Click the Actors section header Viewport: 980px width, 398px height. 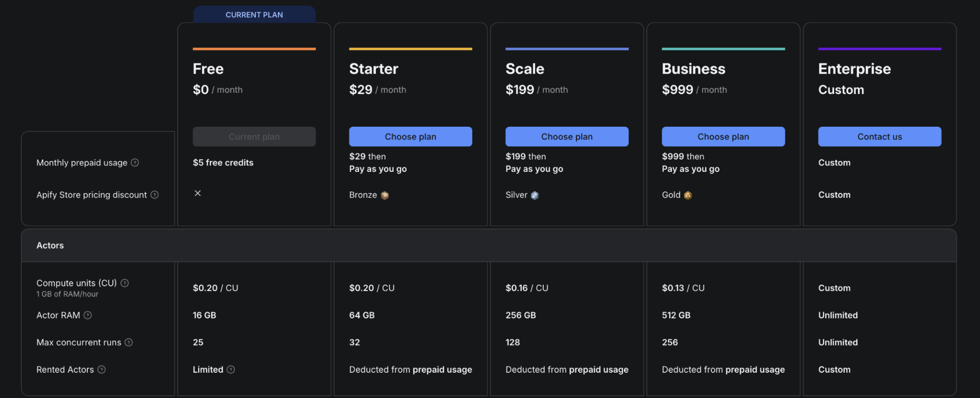coord(489,246)
